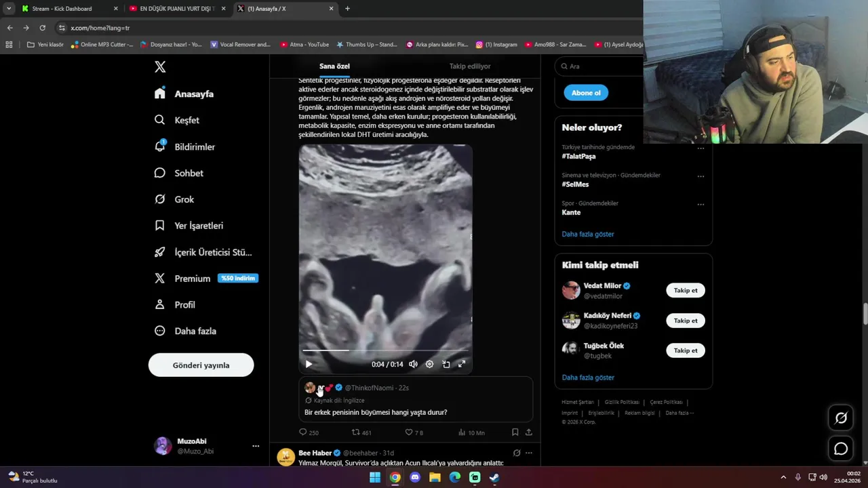Open more options for Kante trend

point(701,204)
